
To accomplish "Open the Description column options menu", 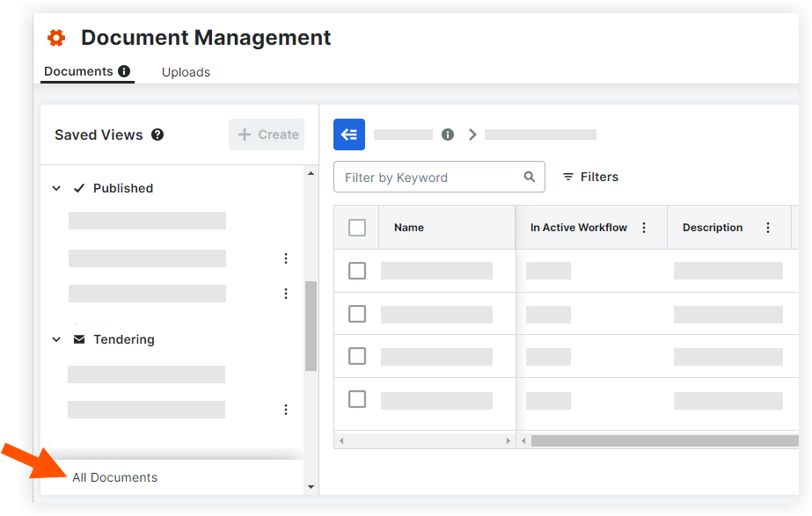I will [x=768, y=228].
